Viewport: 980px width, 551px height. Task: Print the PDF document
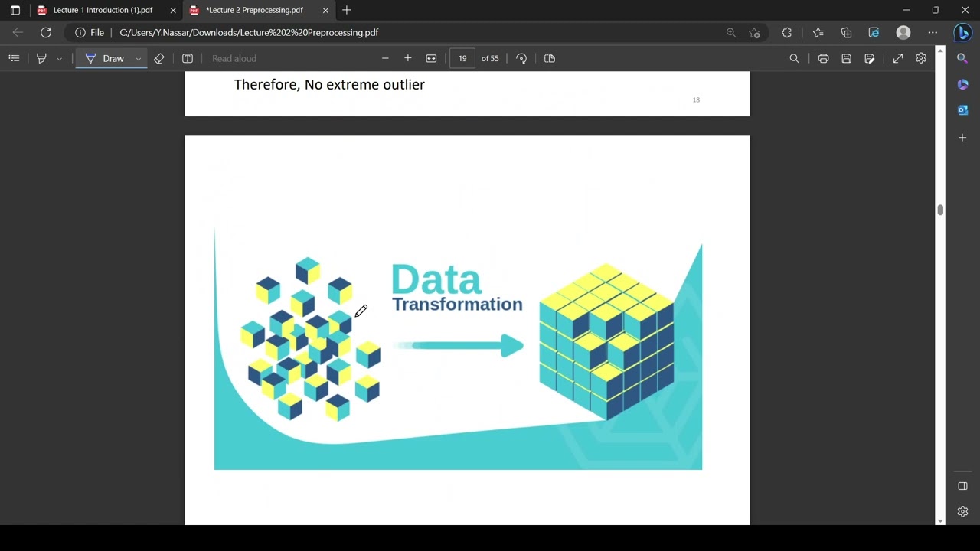(823, 58)
